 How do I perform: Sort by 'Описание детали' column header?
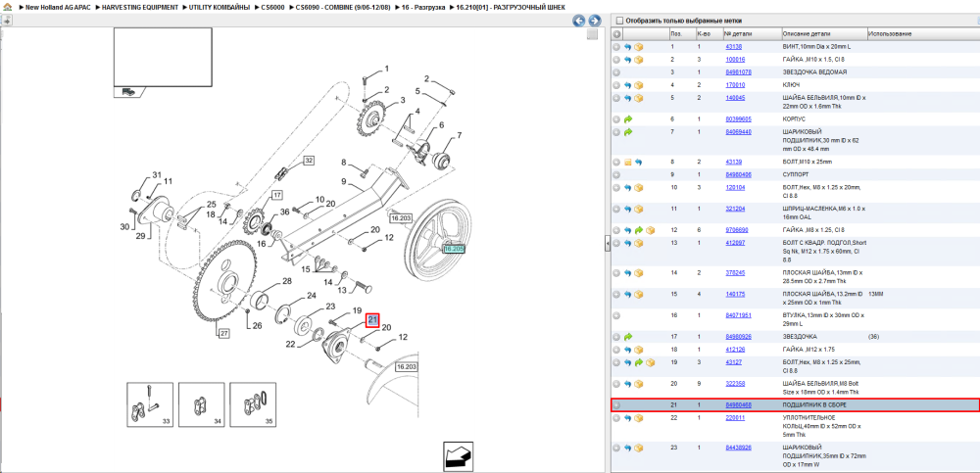click(823, 33)
